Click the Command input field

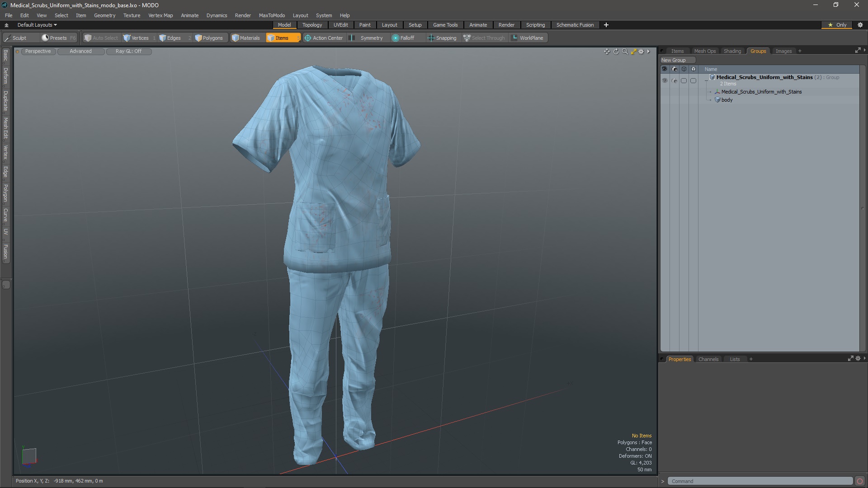click(x=759, y=481)
